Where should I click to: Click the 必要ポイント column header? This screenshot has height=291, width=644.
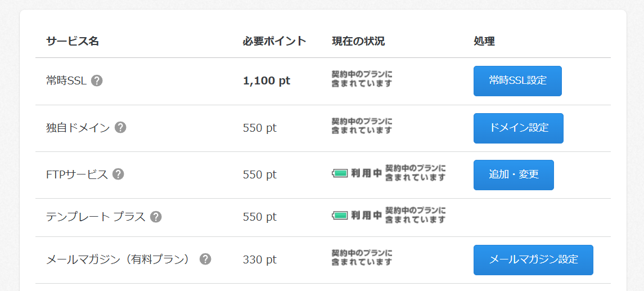tap(274, 41)
